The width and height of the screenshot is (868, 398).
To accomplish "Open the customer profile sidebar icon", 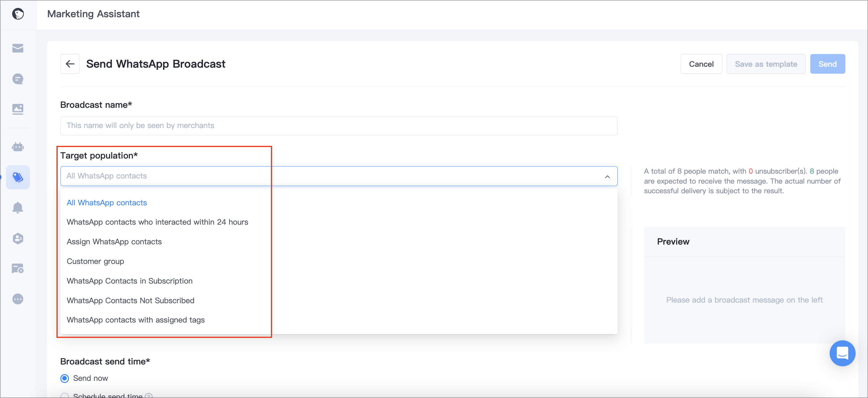I will (18, 238).
